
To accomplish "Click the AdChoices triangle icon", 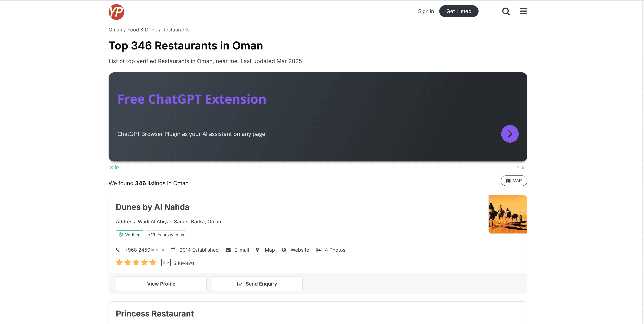I will [117, 167].
